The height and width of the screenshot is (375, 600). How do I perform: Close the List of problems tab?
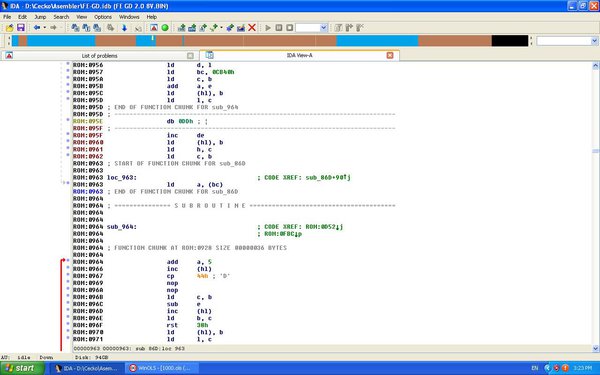[190, 55]
